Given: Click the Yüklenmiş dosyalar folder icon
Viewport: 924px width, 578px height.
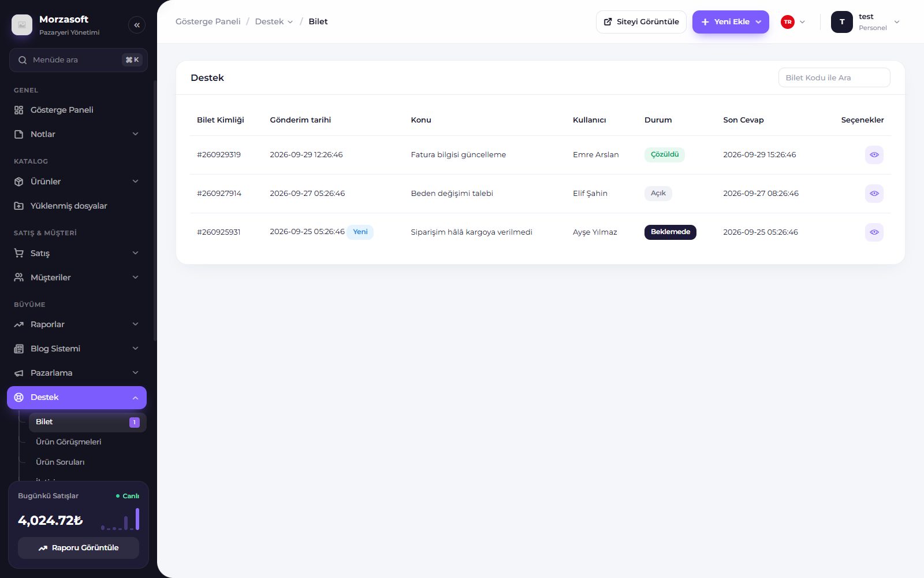Looking at the screenshot, I should pos(19,206).
